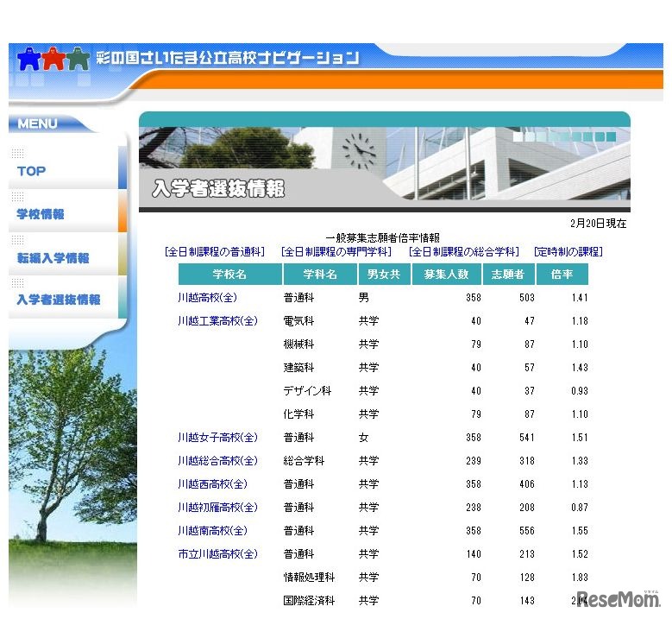
Task: Select ratio value 0.87 for 川越初雁高校
Action: (x=580, y=508)
